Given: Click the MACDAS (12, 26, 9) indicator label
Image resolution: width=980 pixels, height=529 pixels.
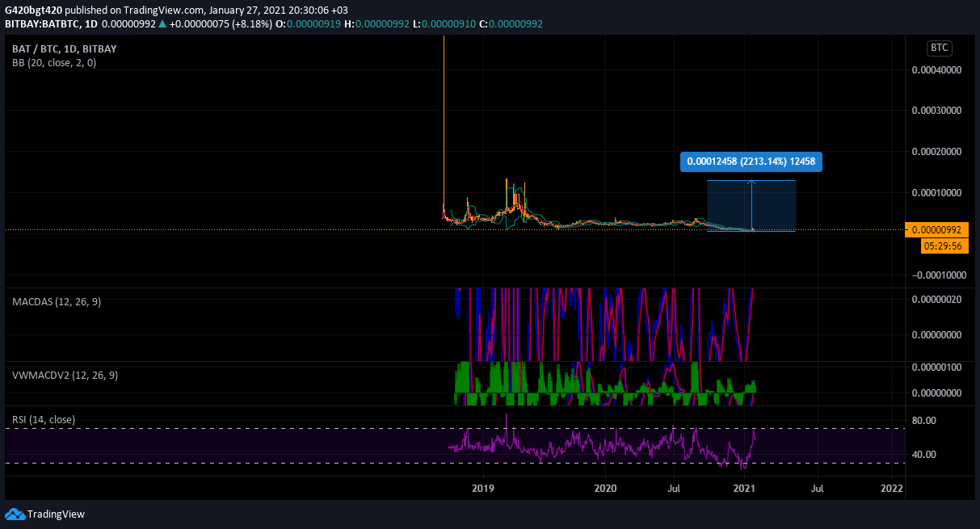Looking at the screenshot, I should click(57, 301).
